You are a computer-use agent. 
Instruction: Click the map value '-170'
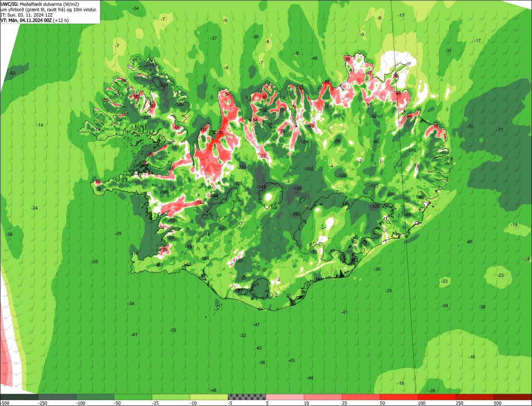click(x=411, y=150)
